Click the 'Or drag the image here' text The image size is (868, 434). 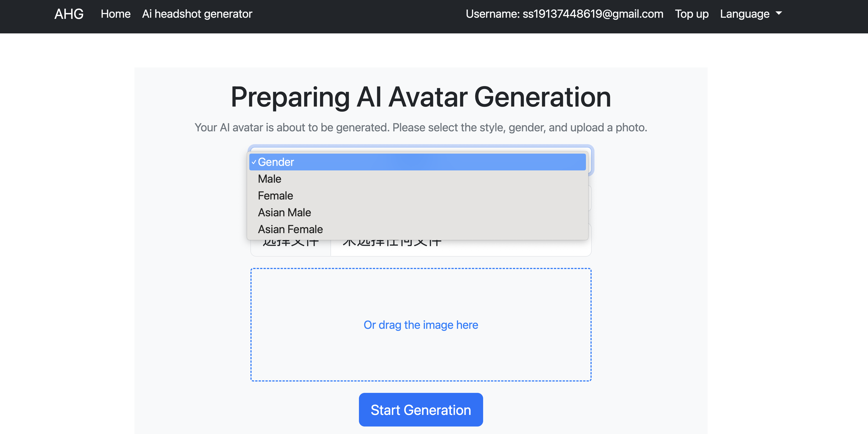pyautogui.click(x=421, y=325)
